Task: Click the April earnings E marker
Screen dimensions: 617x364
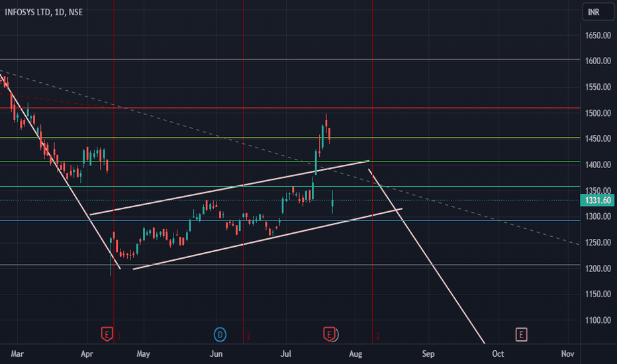Action: [x=107, y=334]
